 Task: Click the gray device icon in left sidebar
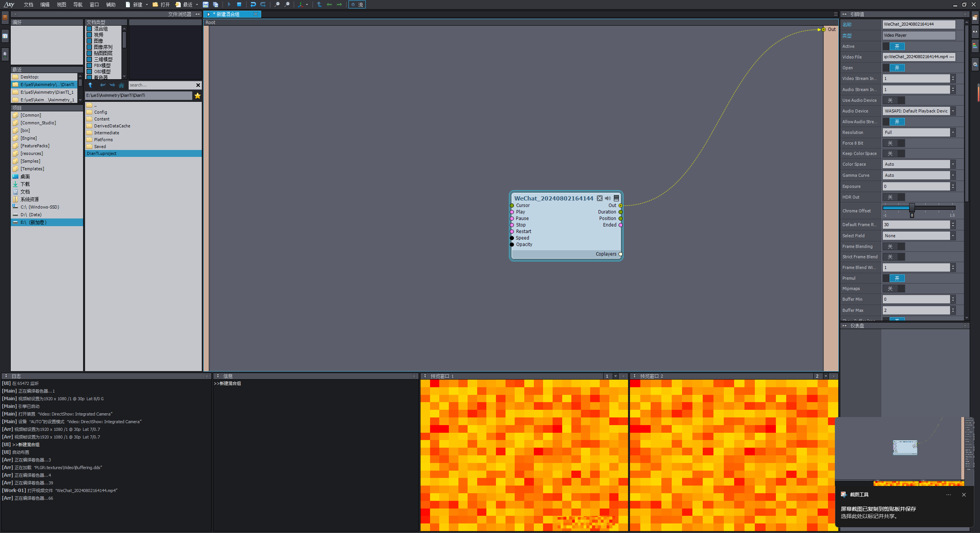pos(5,54)
